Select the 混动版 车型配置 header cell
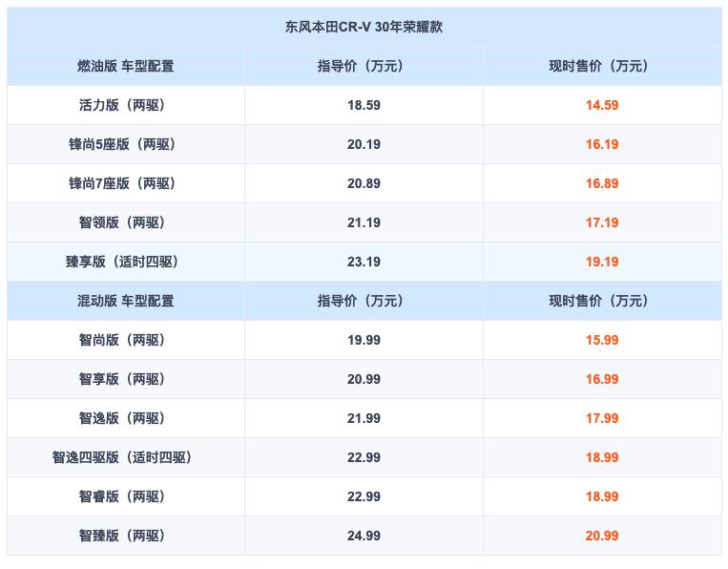728x569 pixels. pyautogui.click(x=125, y=301)
